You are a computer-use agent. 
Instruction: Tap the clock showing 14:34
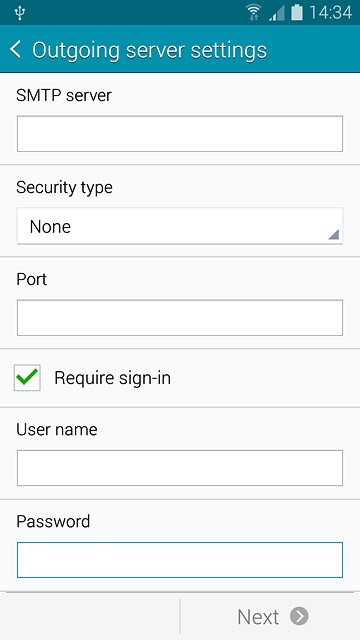point(330,13)
